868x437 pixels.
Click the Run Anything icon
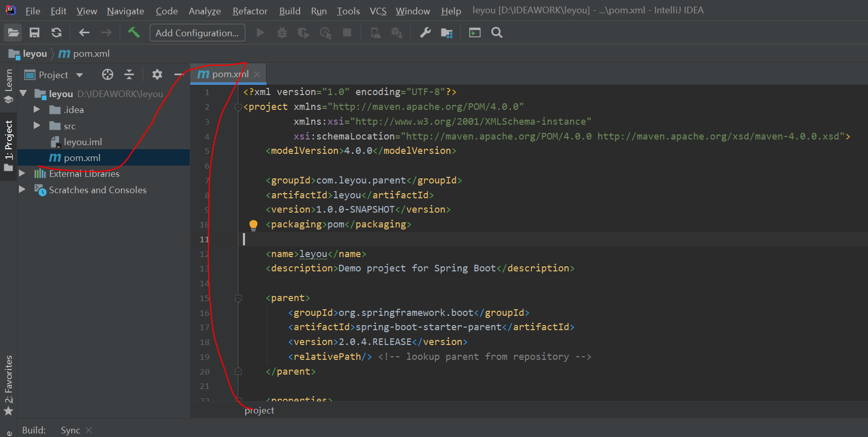click(475, 33)
